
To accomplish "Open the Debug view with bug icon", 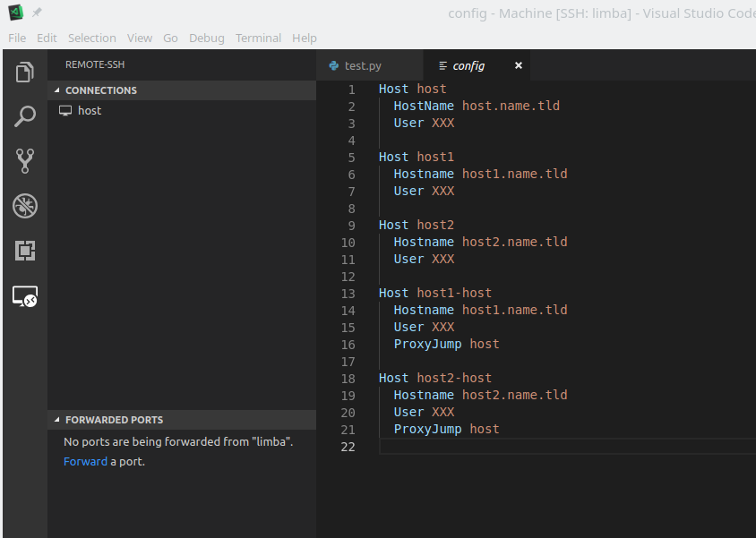I will [24, 206].
